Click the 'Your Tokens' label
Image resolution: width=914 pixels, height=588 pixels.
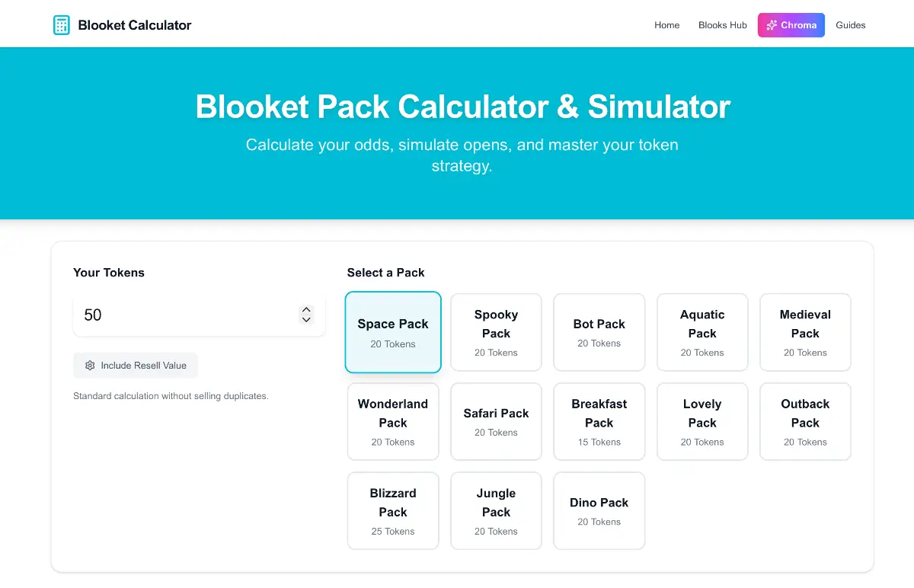click(109, 273)
